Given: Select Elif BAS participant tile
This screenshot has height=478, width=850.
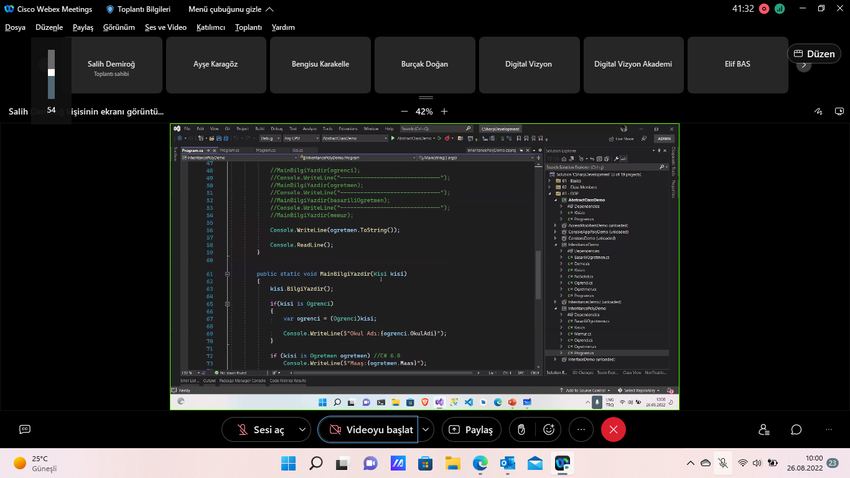Looking at the screenshot, I should pos(737,65).
